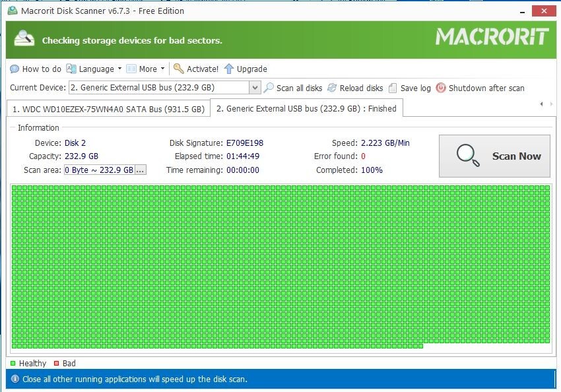Click the Device value Disk 2
The width and height of the screenshot is (561, 392).
[x=75, y=143]
